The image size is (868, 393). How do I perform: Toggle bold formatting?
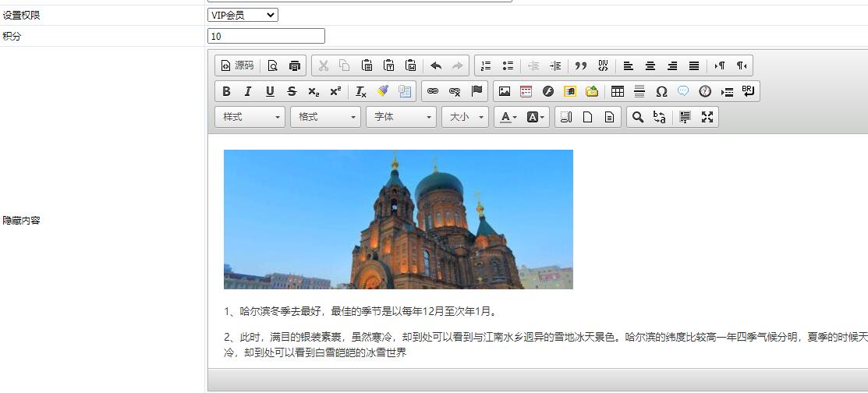226,91
